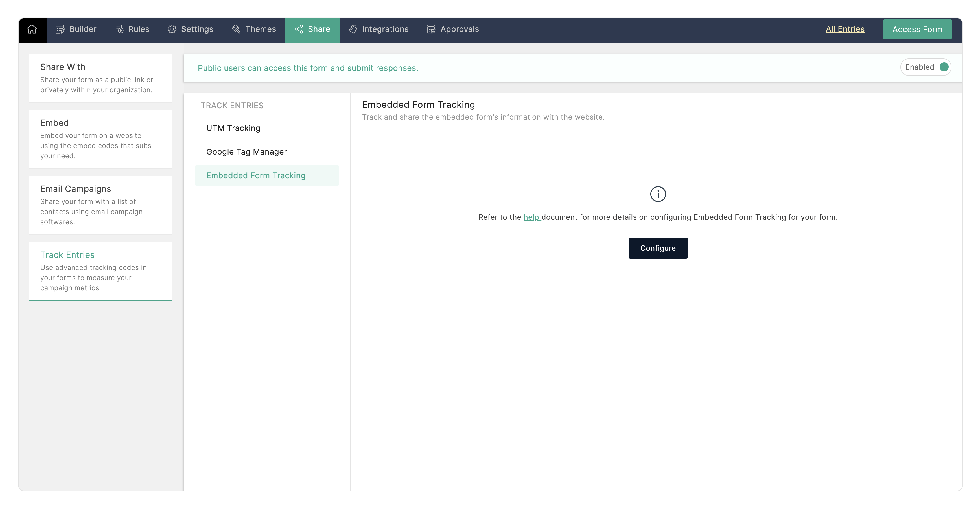
Task: Click the home icon in top bar
Action: [32, 29]
